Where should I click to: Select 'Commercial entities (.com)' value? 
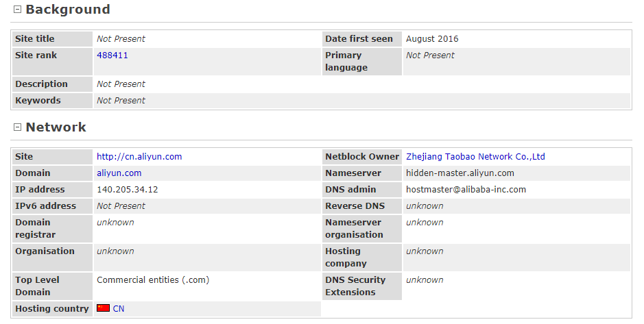[153, 280]
